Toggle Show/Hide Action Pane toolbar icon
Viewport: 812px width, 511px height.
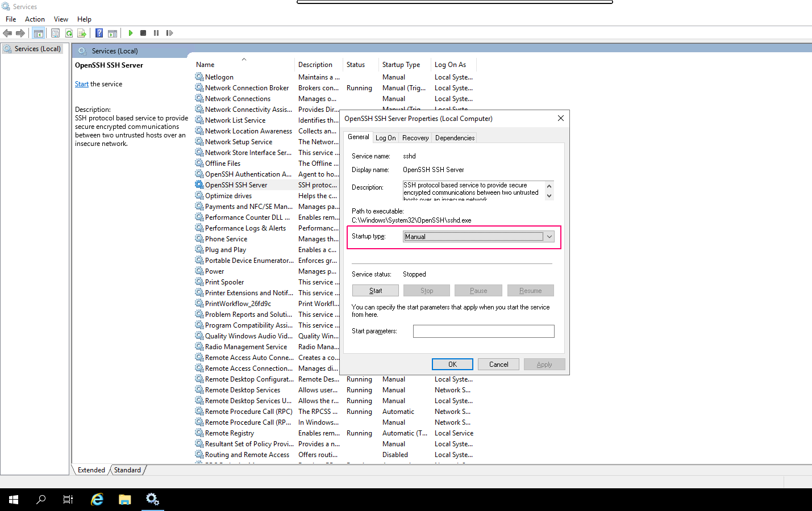click(113, 33)
